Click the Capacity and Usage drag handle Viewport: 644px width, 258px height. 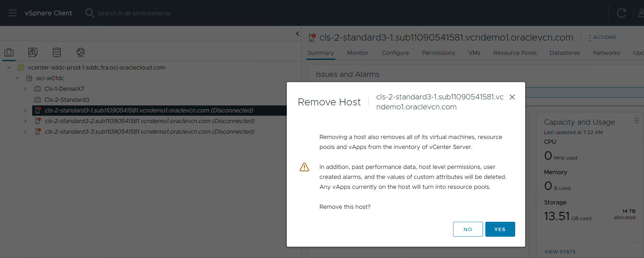tap(637, 120)
